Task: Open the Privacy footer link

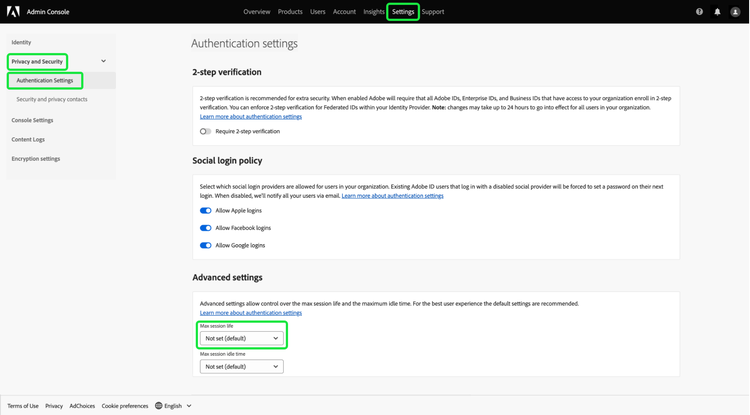Action: click(x=54, y=406)
